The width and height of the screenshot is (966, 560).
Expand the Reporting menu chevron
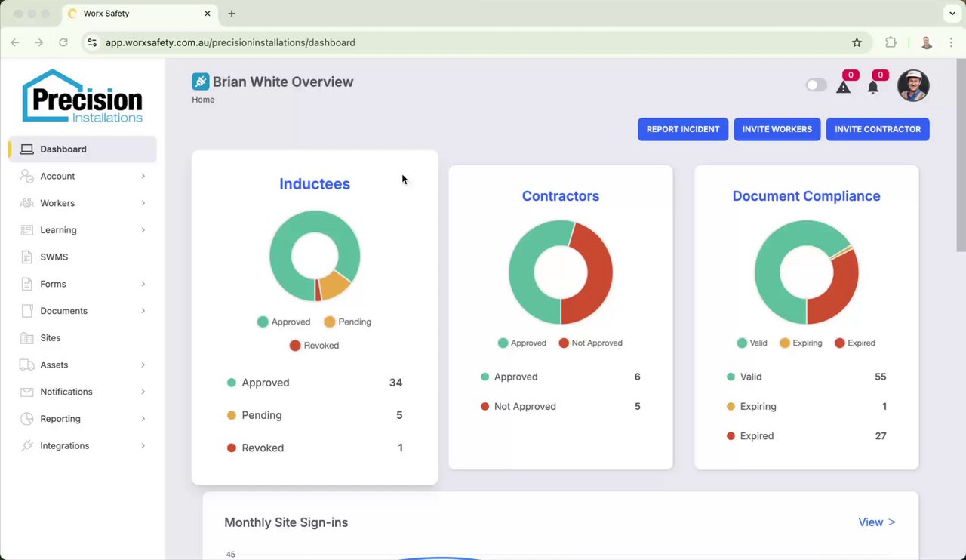pyautogui.click(x=143, y=419)
